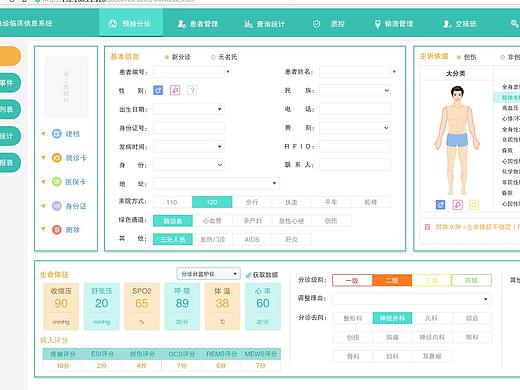Open the 患者管理 menu
This screenshot has height=390, width=520.
pos(198,24)
